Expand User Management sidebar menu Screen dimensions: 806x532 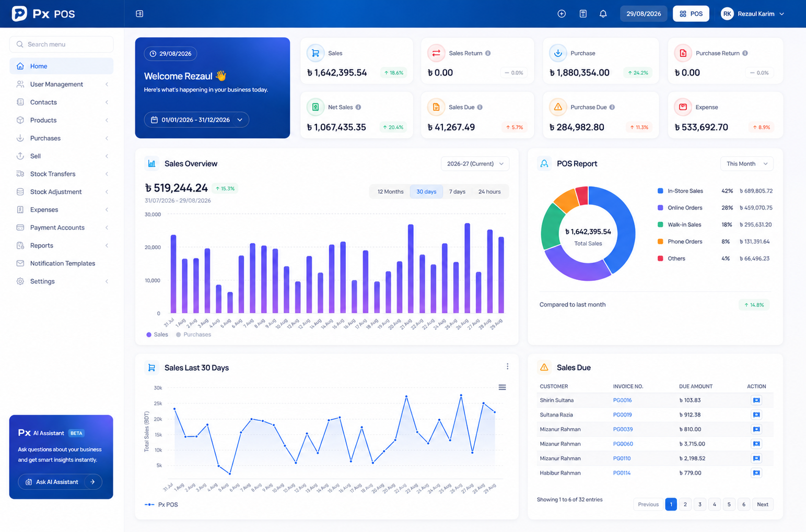pyautogui.click(x=62, y=84)
